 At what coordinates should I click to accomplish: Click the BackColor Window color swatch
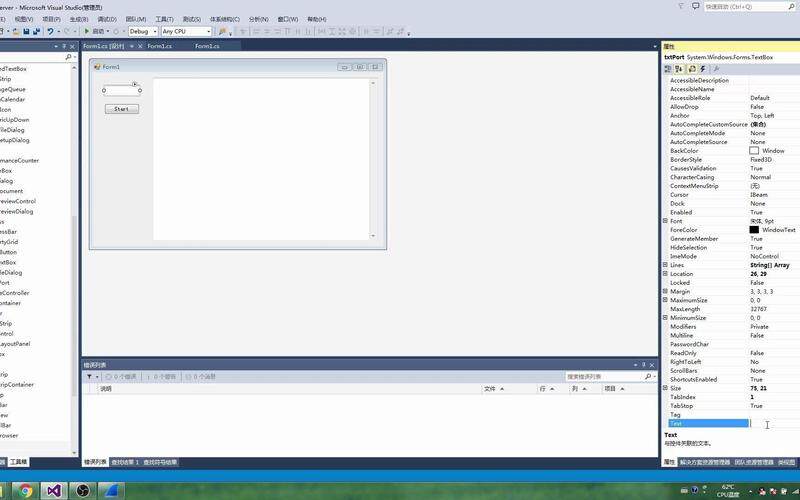754,151
